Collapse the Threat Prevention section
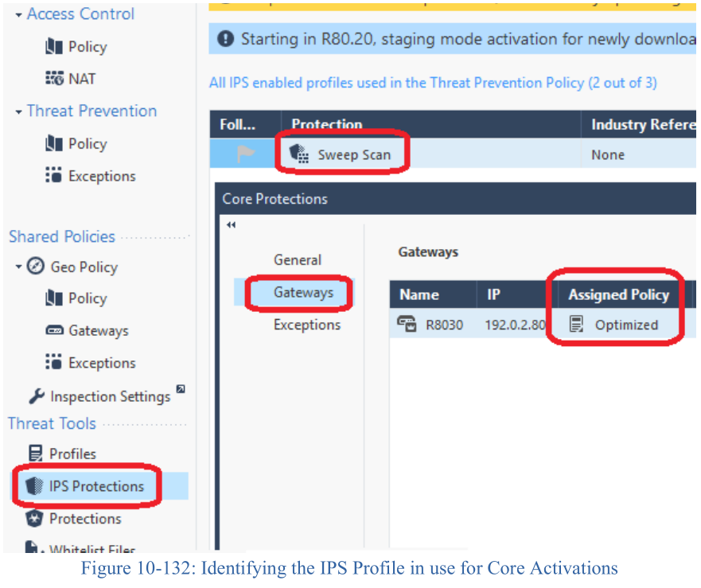Screen dimensions: 701x588 (x=18, y=112)
